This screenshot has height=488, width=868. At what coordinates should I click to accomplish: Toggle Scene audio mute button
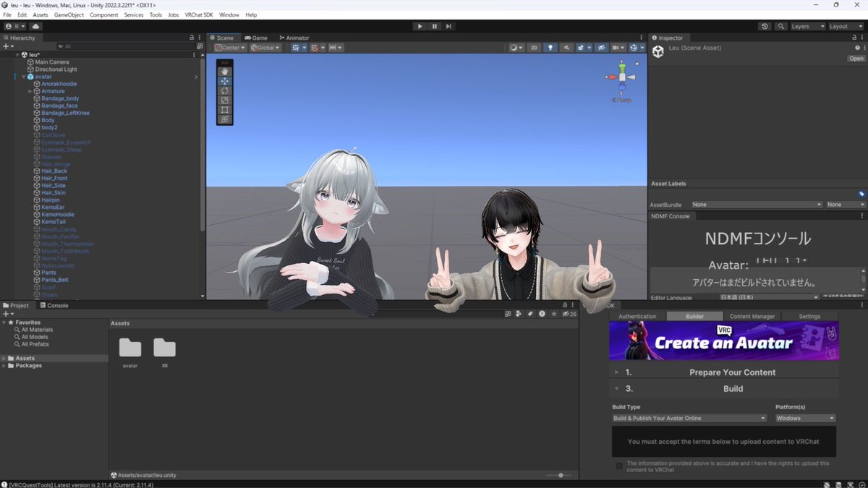(566, 48)
